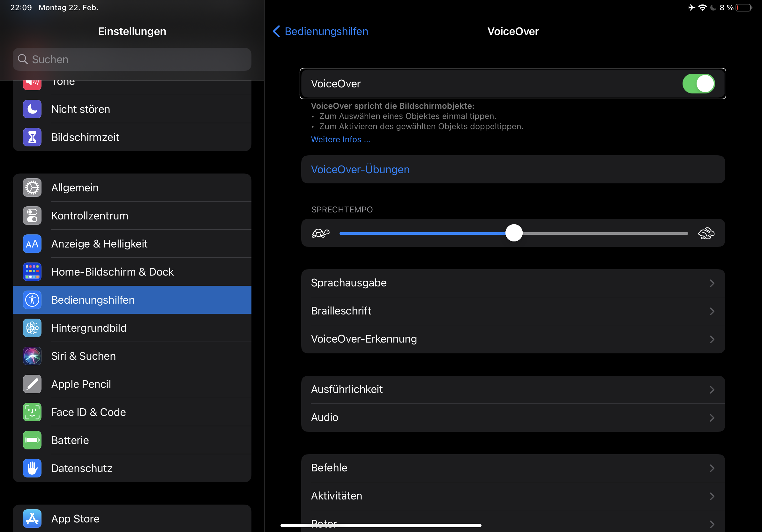The width and height of the screenshot is (762, 532).
Task: Go back to Bedienungshilfen
Action: pos(320,31)
